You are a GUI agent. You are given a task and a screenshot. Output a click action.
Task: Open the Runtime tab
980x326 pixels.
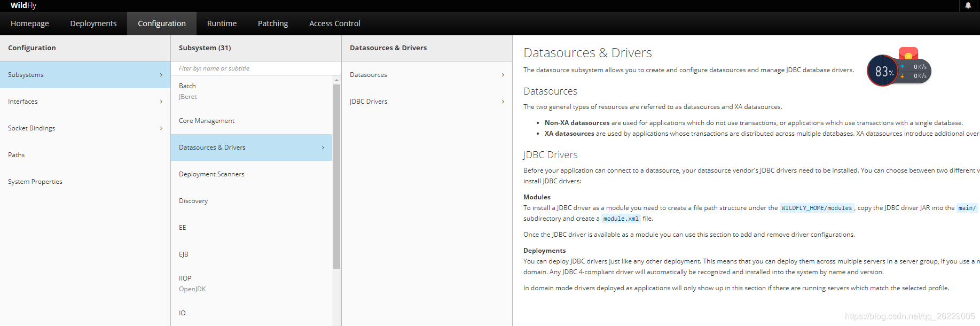coord(222,24)
